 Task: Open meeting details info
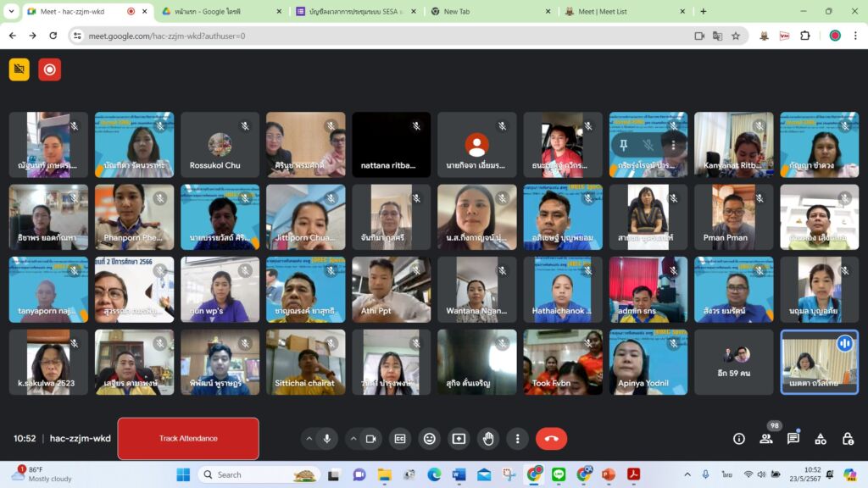(739, 439)
